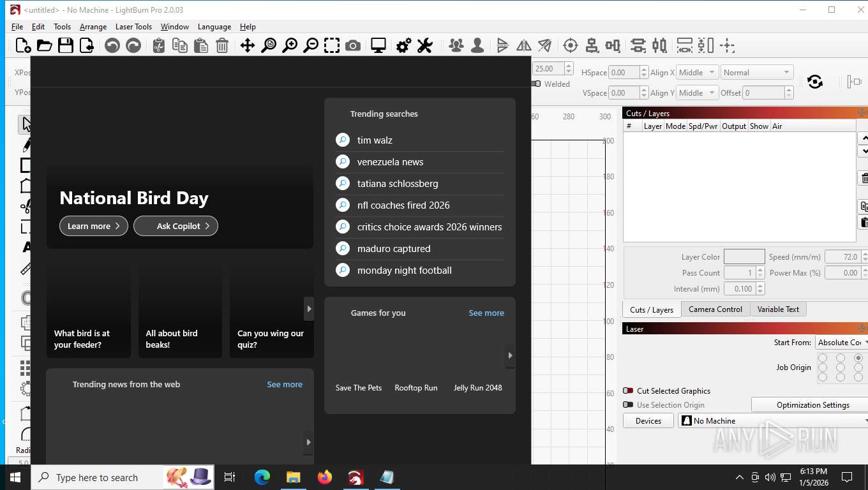Image resolution: width=868 pixels, height=490 pixels.
Task: Delete selection with the trash can icon
Action: pos(222,45)
